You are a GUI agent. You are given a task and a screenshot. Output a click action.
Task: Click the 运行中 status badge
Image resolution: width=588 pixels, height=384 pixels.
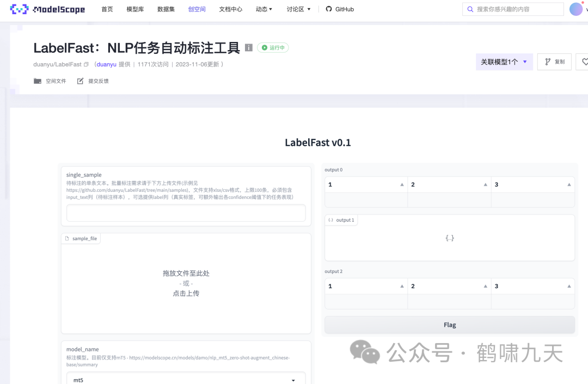click(x=273, y=47)
